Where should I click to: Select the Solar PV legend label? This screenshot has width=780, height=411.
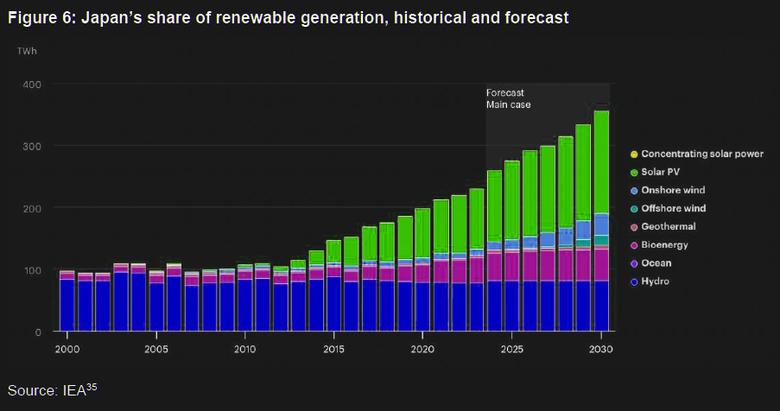660,172
